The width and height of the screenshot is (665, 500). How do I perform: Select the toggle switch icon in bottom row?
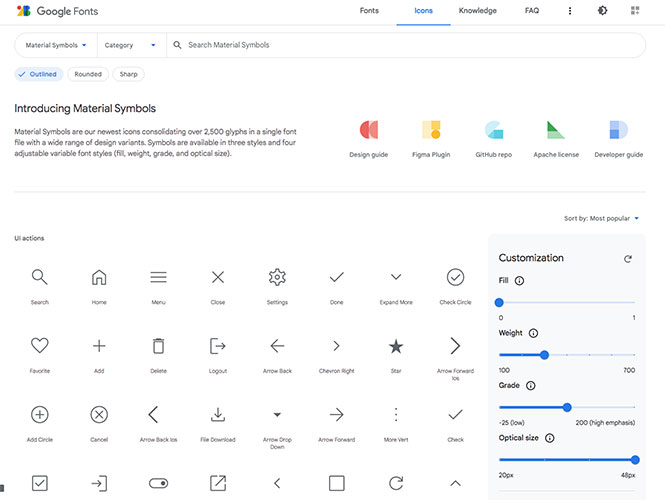pyautogui.click(x=158, y=483)
